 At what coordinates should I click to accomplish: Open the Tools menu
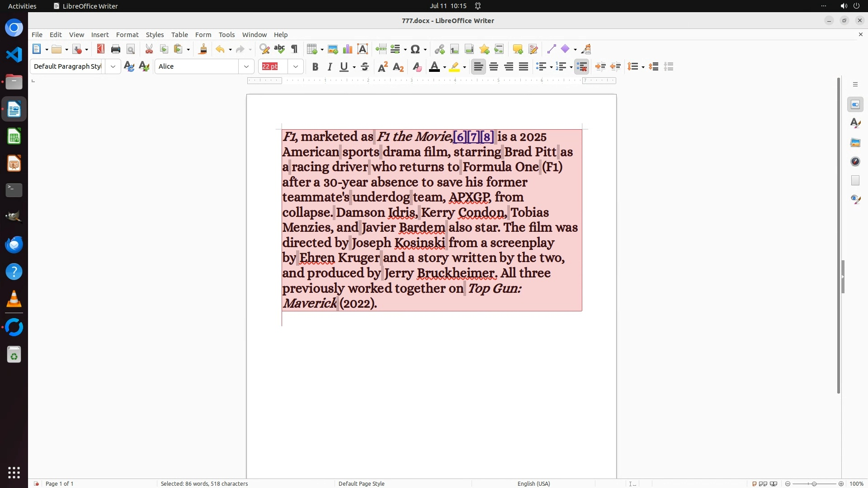(226, 35)
